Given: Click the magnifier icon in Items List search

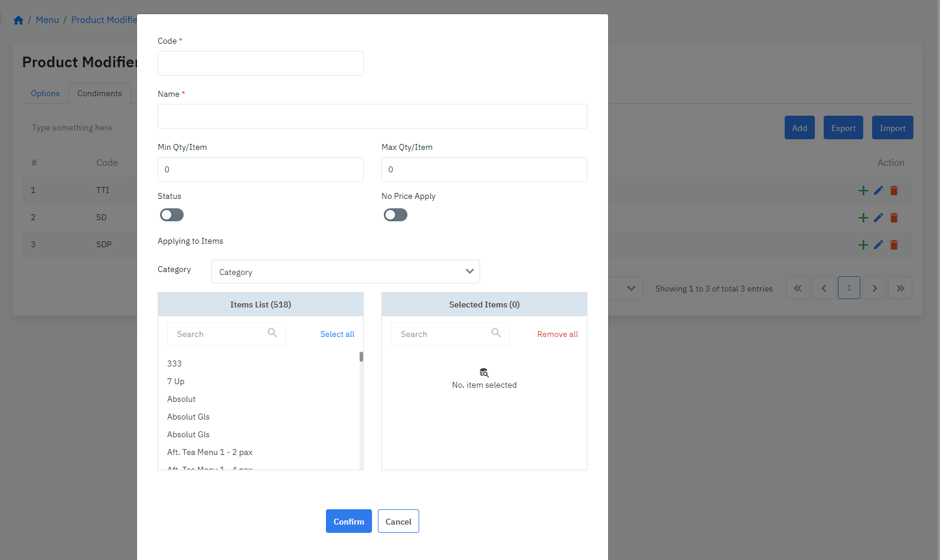Looking at the screenshot, I should click(x=272, y=333).
